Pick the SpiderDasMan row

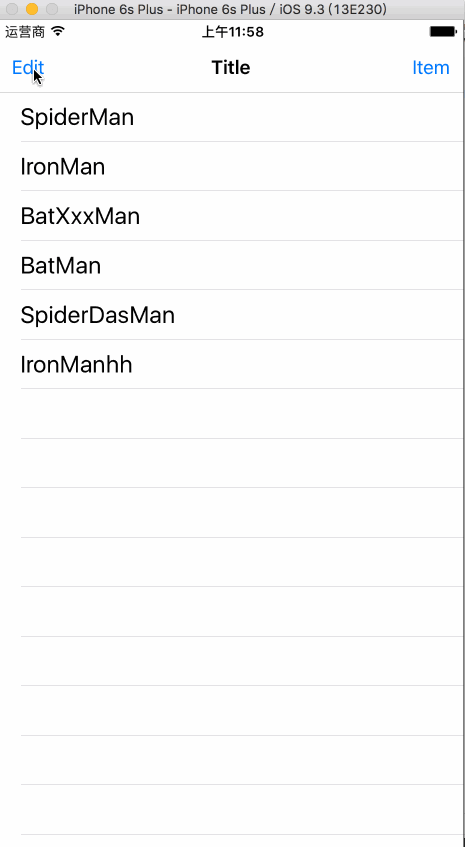(x=232, y=315)
